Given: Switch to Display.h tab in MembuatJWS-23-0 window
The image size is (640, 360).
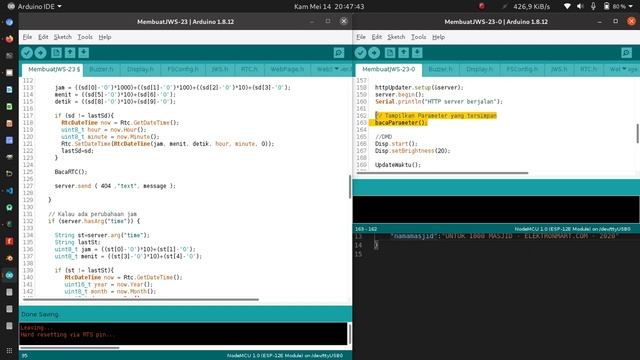Looking at the screenshot, I should click(479, 69).
